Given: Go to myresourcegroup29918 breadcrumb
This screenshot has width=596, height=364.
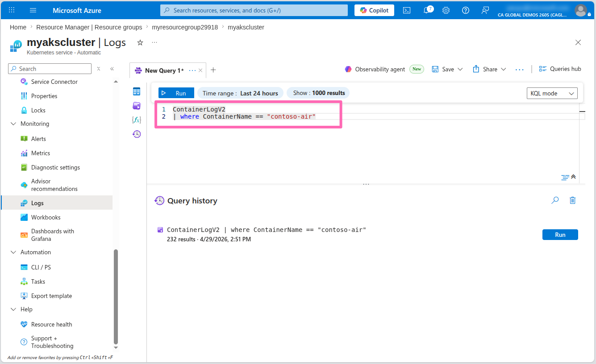Looking at the screenshot, I should [185, 27].
